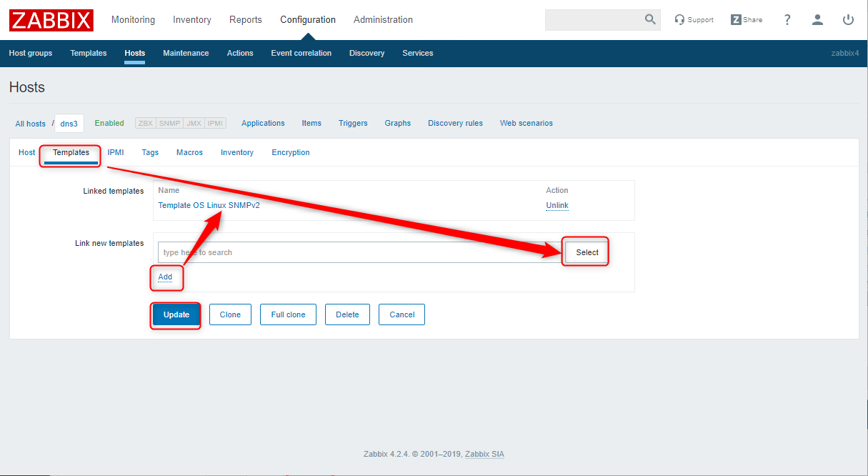
Task: Switch to the Encryption tab
Action: (291, 152)
